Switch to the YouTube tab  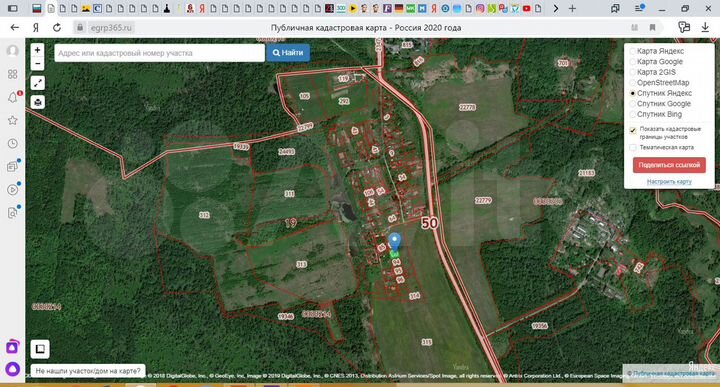[x=526, y=8]
